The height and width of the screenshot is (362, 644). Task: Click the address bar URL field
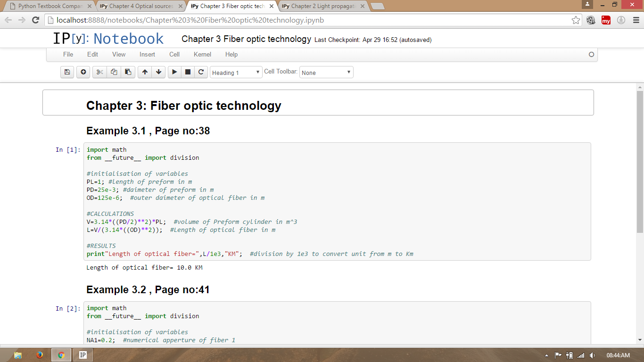(x=306, y=20)
